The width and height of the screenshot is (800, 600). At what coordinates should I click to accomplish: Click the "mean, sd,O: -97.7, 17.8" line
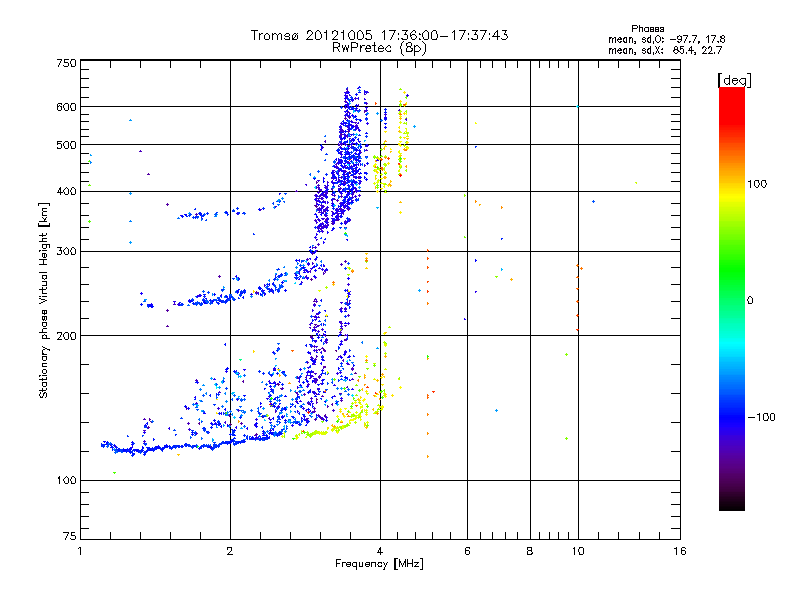point(666,39)
